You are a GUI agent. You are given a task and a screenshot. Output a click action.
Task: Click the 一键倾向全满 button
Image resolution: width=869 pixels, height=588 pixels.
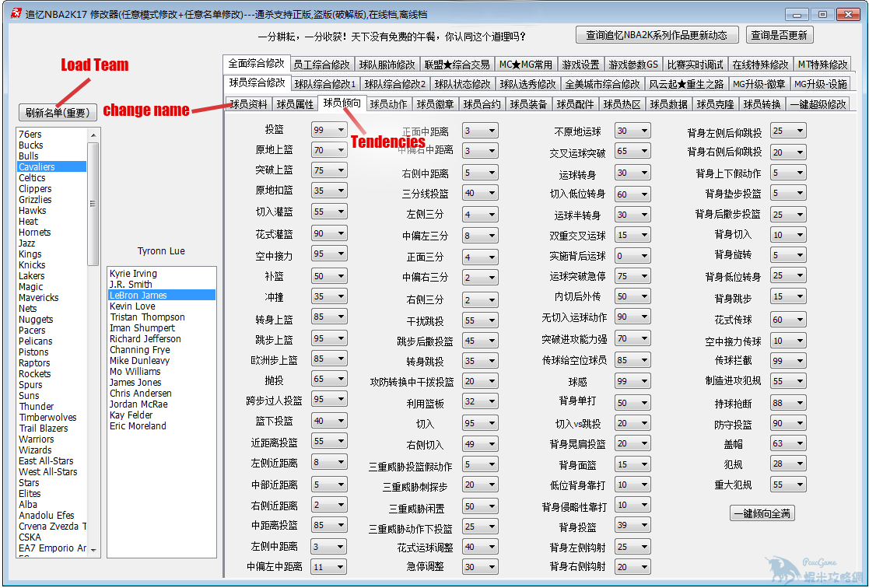tap(762, 513)
